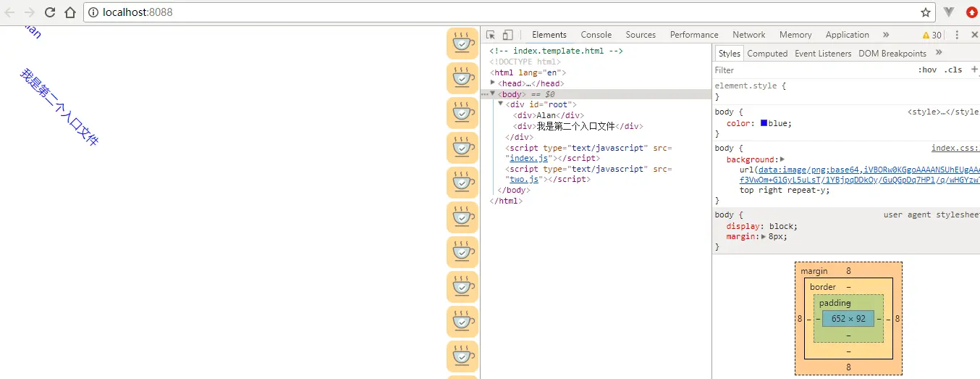Select the html lang="en" node
The image size is (980, 379).
(528, 72)
